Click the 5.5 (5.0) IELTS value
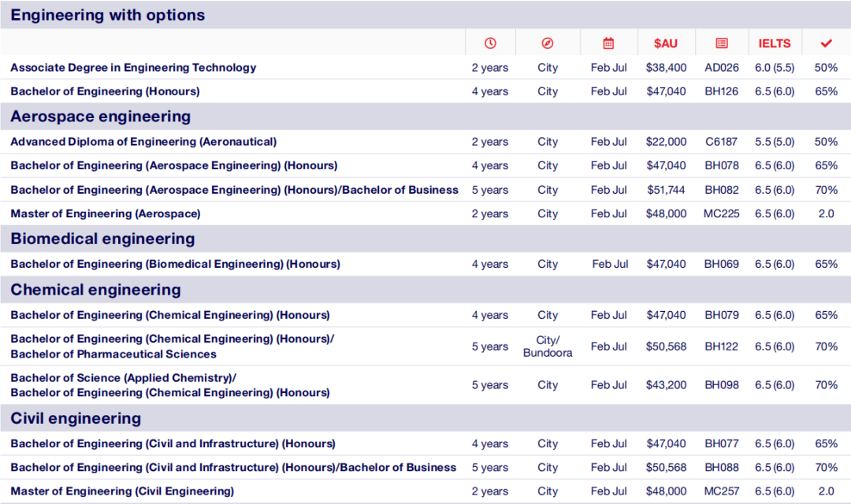This screenshot has height=504, width=851. coord(775,142)
